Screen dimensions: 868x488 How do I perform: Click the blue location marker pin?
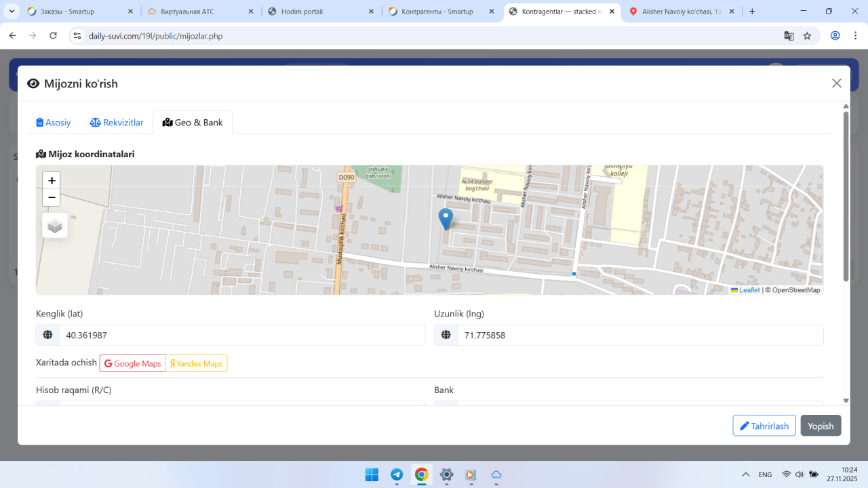(x=446, y=219)
